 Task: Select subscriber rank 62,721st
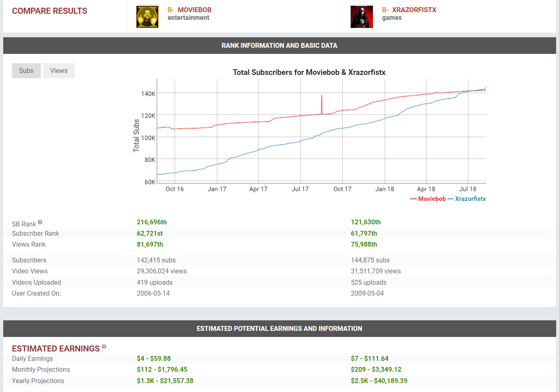pyautogui.click(x=150, y=233)
